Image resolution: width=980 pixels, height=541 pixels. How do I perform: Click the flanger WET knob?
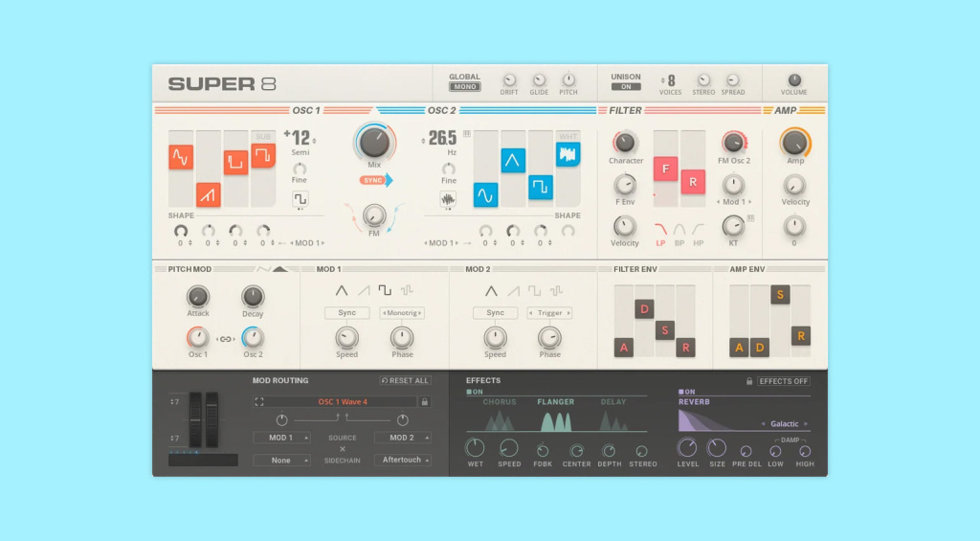475,448
